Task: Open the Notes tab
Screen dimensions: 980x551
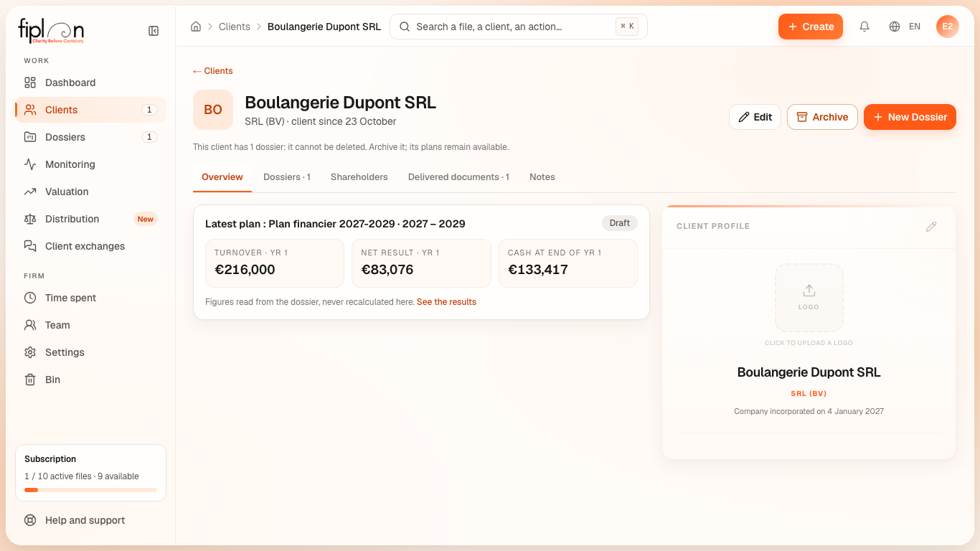Action: 542,177
